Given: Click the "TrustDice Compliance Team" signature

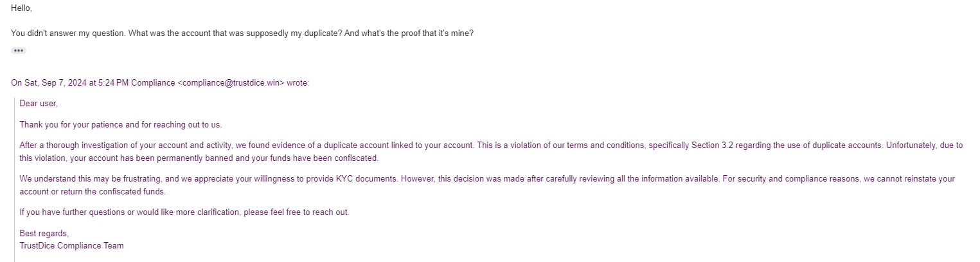Looking at the screenshot, I should [x=71, y=245].
